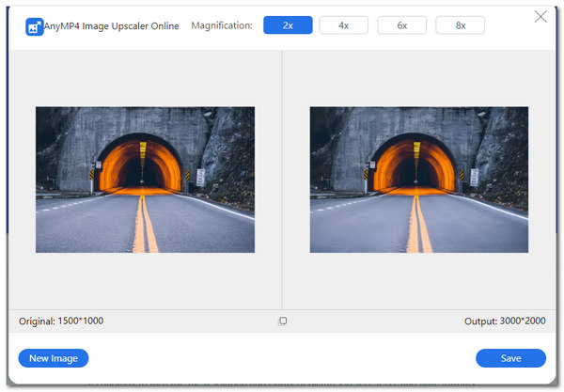Image resolution: width=564 pixels, height=392 pixels.
Task: Click the original tunnel image on the left
Action: click(x=145, y=179)
